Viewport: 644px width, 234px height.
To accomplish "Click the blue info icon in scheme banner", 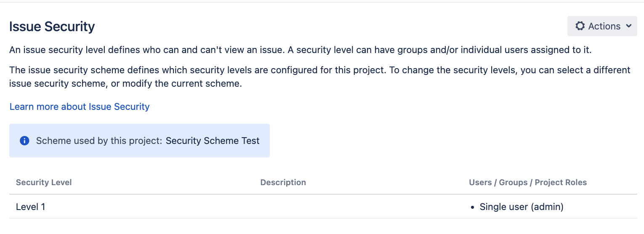I will click(24, 141).
